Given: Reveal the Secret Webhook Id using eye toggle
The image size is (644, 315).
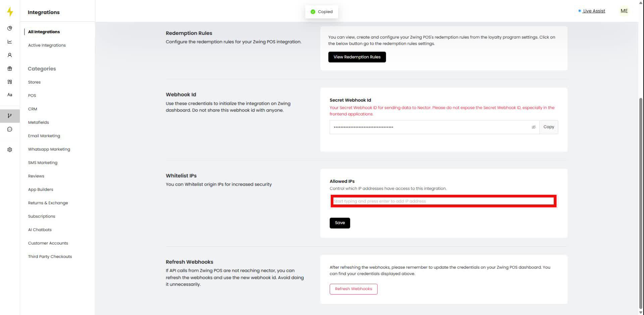Looking at the screenshot, I should (534, 127).
